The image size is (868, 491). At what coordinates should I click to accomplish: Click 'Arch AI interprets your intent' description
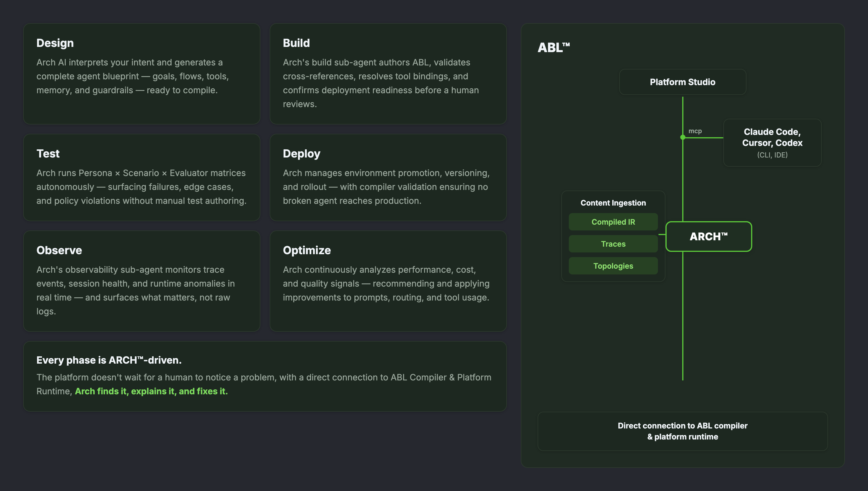[x=133, y=76]
